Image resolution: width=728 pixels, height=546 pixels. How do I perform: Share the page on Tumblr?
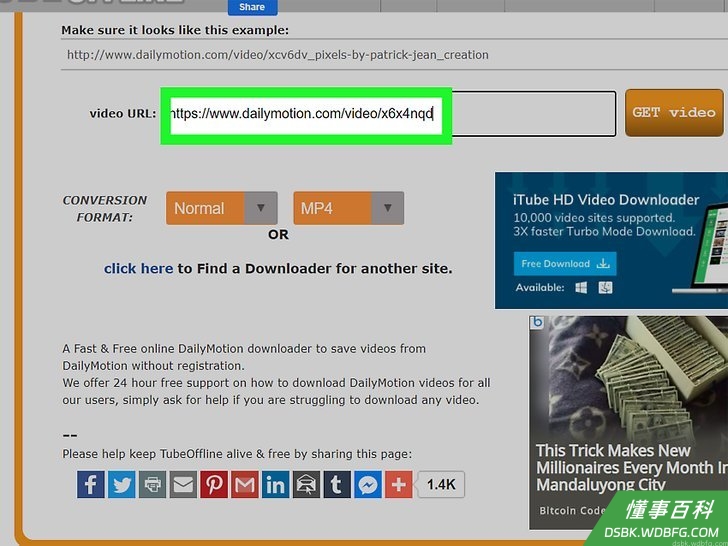(x=337, y=484)
